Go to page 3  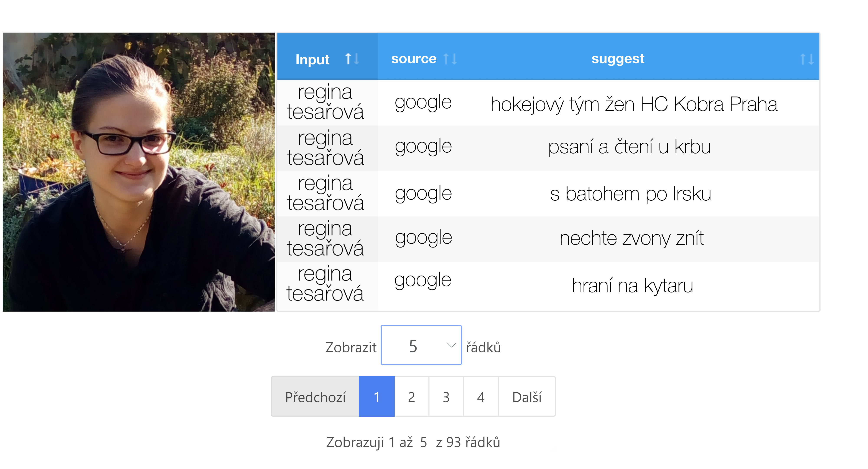(x=446, y=397)
